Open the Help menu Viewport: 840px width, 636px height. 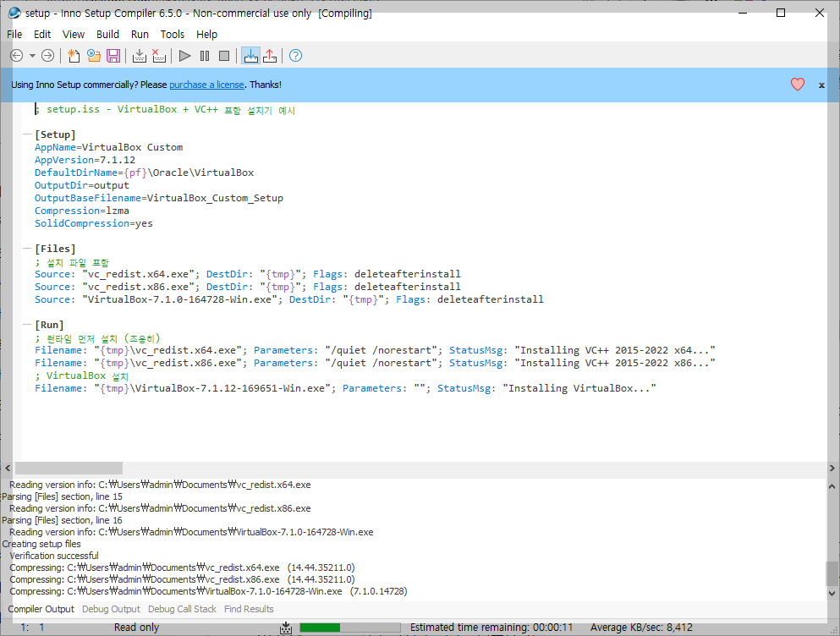click(x=206, y=35)
